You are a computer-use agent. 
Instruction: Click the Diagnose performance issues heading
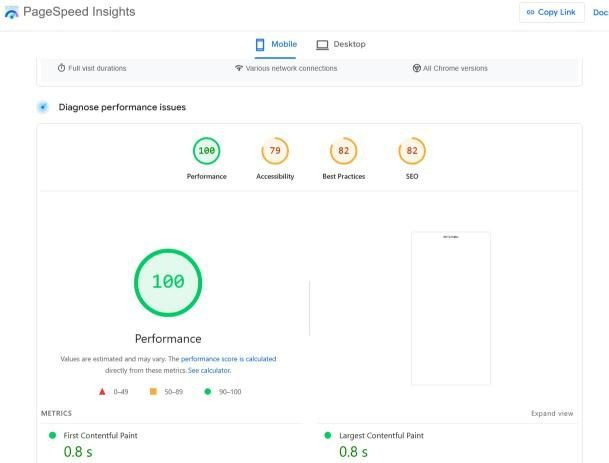(x=122, y=107)
